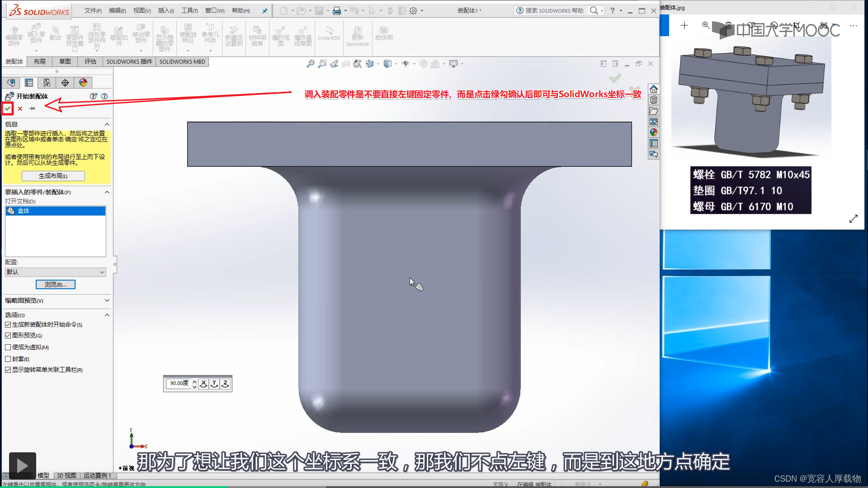
Task: Expand the 缩略图预览 section
Action: click(107, 300)
